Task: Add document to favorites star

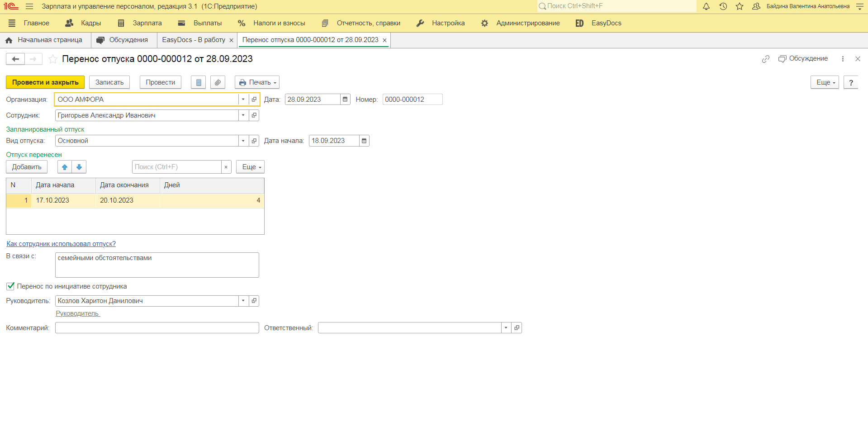Action: (x=53, y=59)
